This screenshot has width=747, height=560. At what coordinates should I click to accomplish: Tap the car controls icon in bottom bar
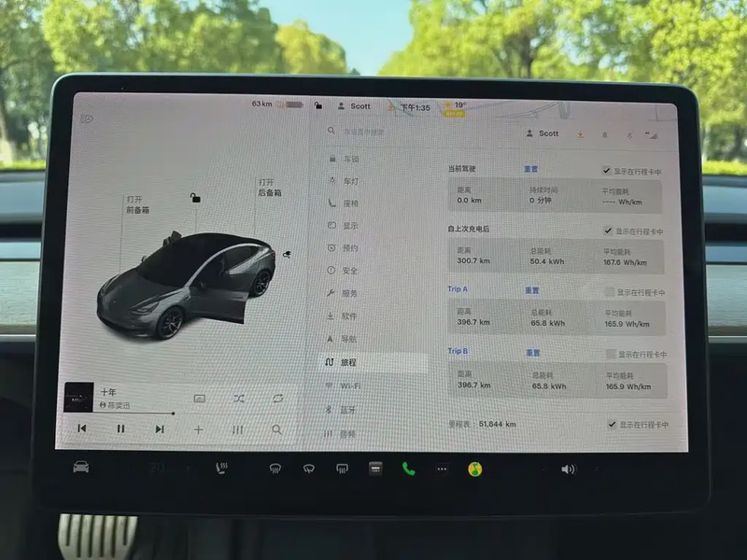point(81,467)
